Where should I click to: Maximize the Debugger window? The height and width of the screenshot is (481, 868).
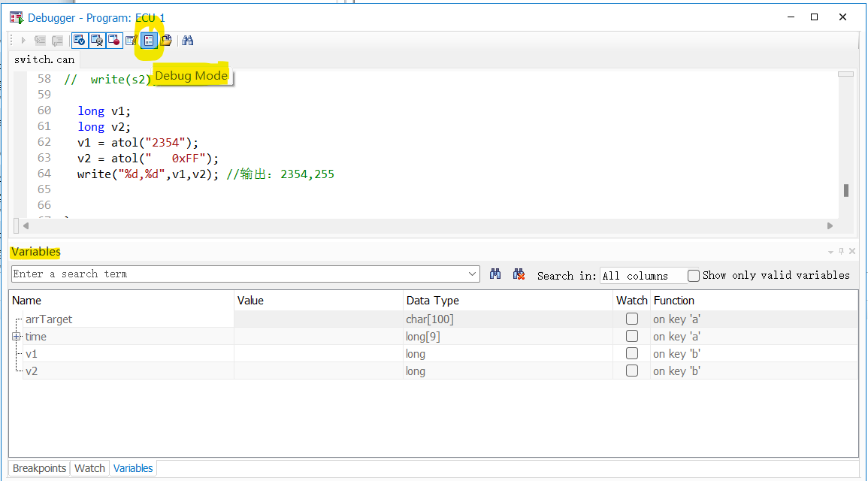point(815,17)
